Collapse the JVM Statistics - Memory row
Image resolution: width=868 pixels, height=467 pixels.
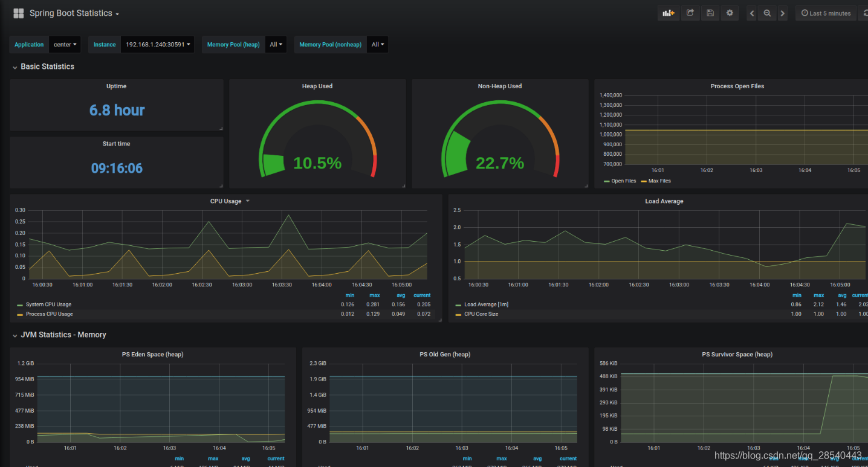59,335
